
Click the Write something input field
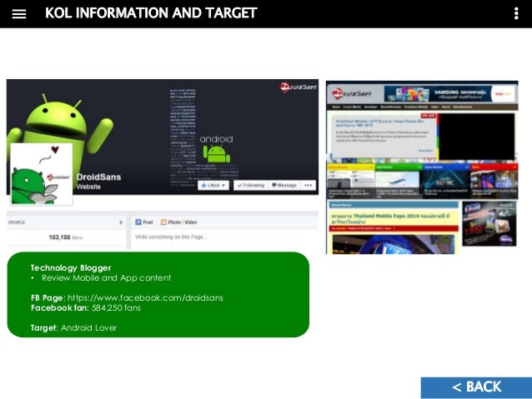[224, 237]
